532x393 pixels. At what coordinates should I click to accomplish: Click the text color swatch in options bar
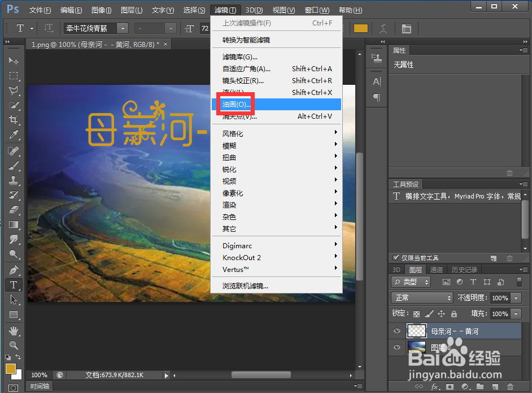[361, 28]
